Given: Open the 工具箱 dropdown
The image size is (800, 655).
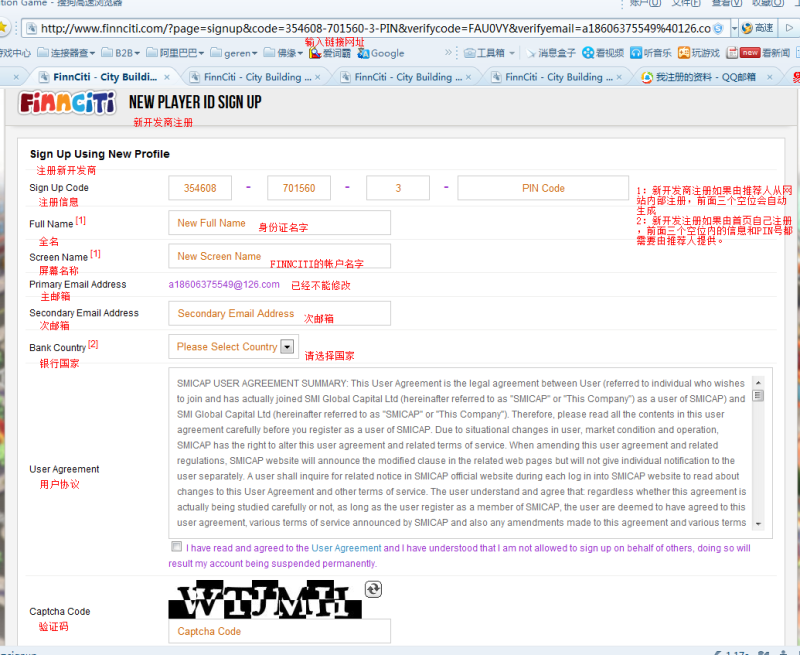Looking at the screenshot, I should point(489,53).
